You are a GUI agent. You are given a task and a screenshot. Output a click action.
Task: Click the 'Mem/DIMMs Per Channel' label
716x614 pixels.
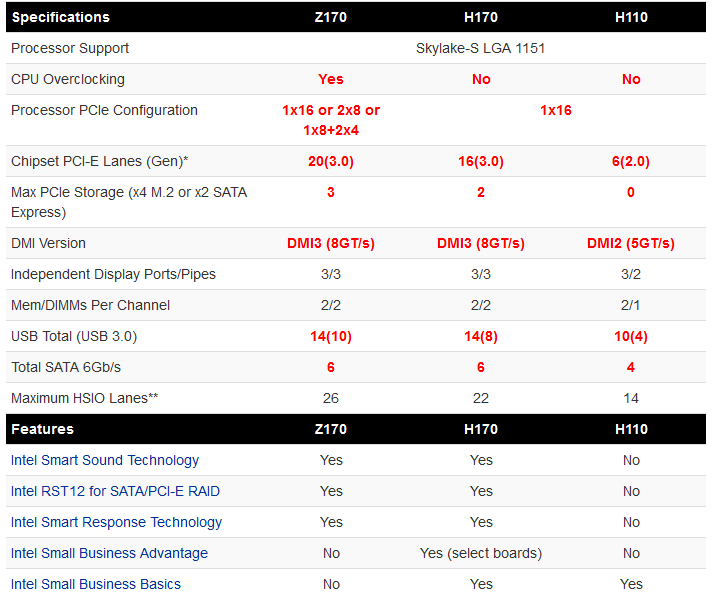(90, 305)
